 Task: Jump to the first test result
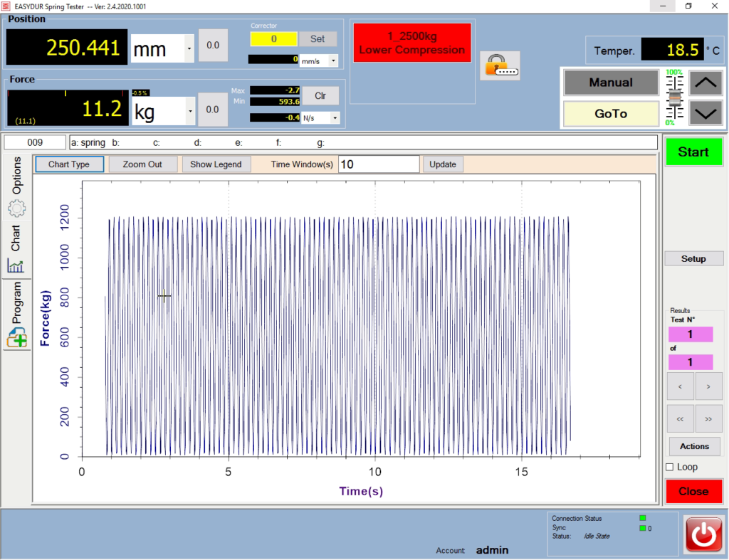(680, 419)
